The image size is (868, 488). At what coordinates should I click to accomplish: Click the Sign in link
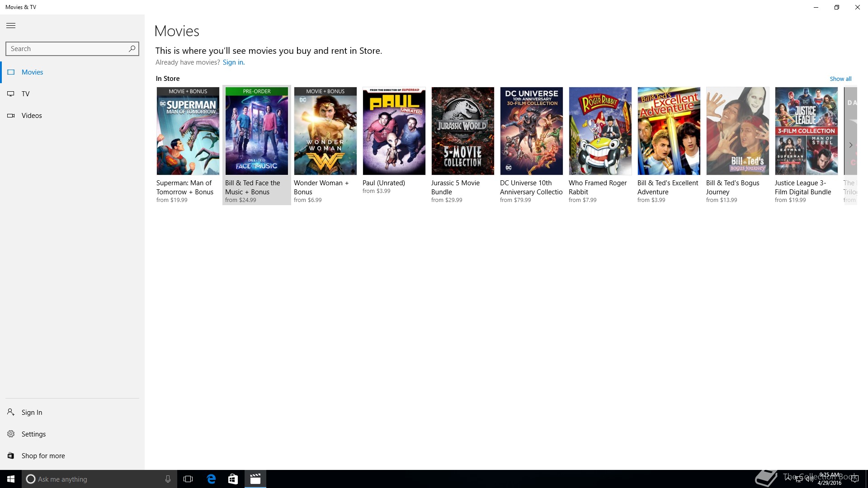[233, 62]
